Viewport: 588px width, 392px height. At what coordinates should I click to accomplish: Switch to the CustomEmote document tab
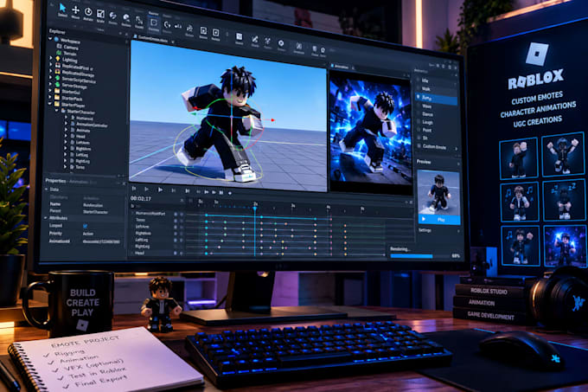tap(151, 39)
